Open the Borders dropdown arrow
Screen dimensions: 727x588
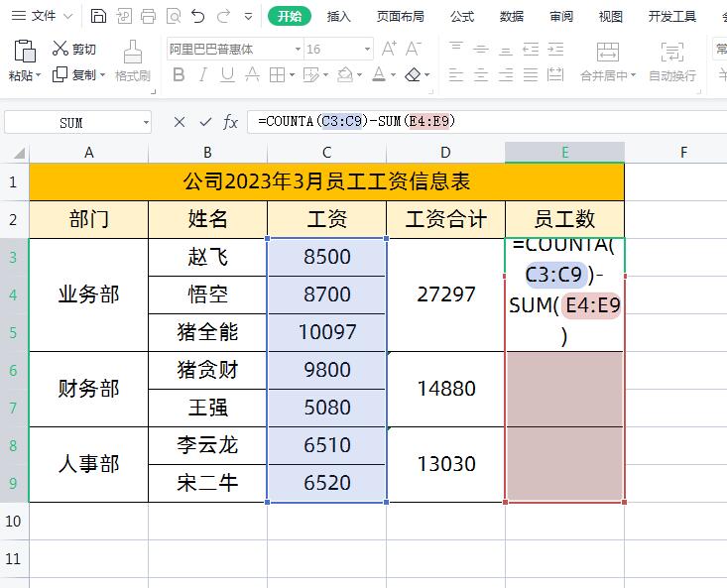tap(292, 74)
